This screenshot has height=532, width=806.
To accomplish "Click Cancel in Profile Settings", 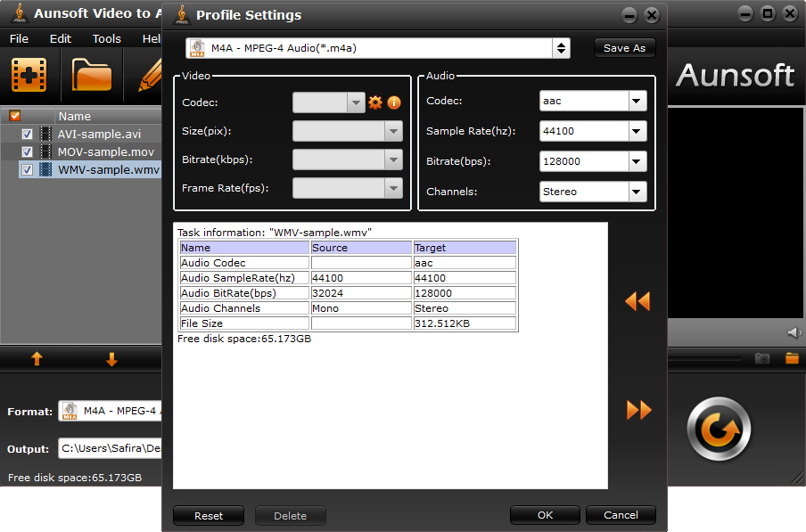I will click(x=621, y=515).
